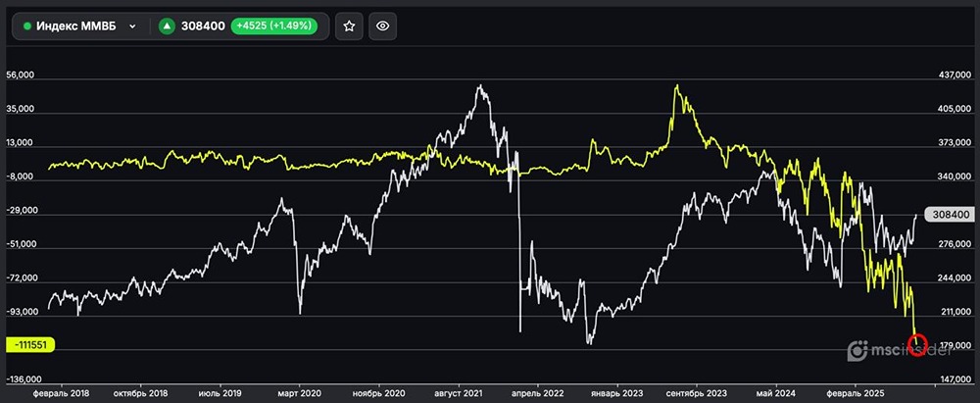This screenshot has width=980, height=403.
Task: Click the март 2020 date label
Action: point(299,393)
